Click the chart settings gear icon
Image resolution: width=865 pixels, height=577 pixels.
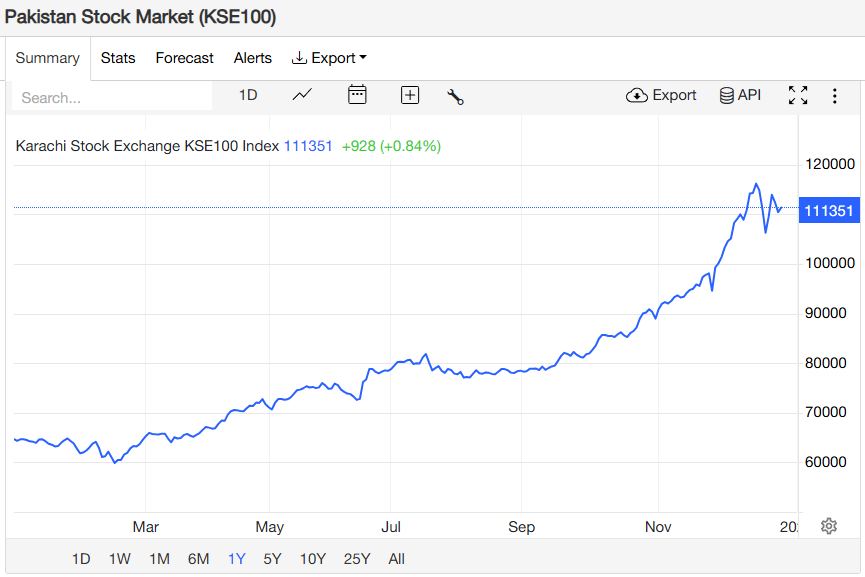(x=828, y=526)
